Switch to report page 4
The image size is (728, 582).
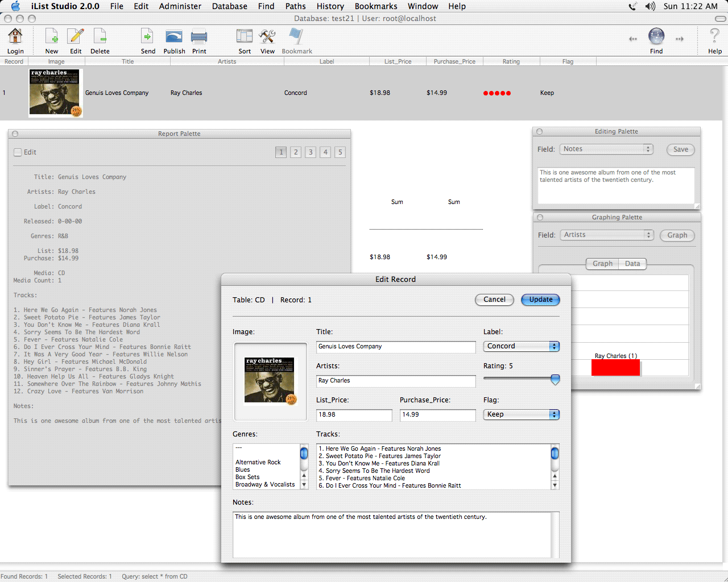tap(325, 152)
